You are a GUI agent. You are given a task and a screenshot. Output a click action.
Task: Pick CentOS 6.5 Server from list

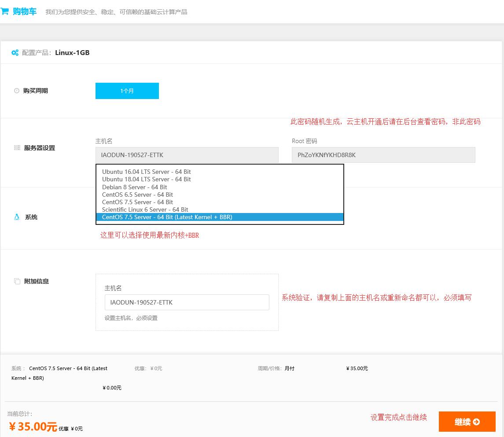coord(137,195)
